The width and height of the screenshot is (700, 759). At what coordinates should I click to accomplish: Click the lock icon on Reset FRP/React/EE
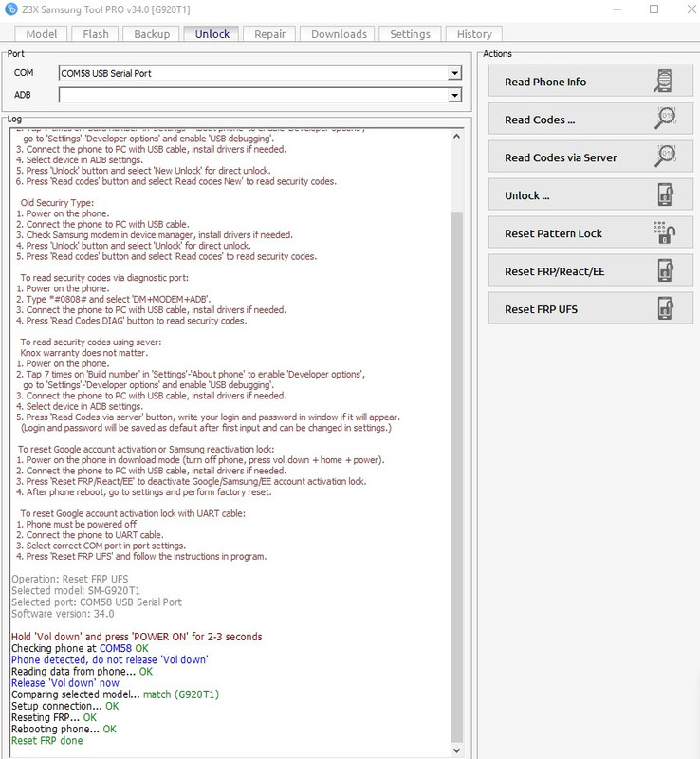[x=666, y=270]
